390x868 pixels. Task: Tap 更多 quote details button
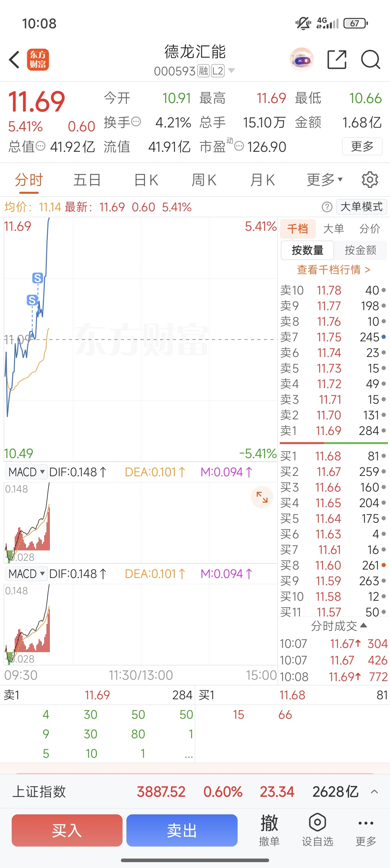[x=362, y=146]
